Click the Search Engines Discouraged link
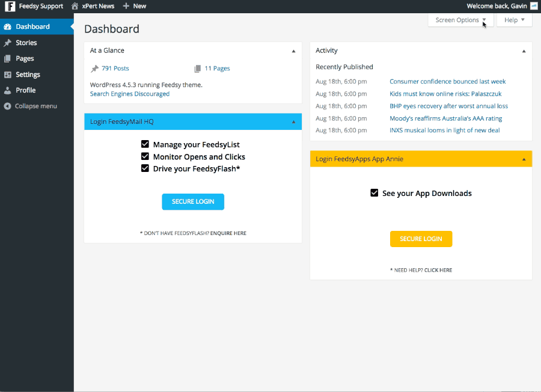 (x=130, y=94)
